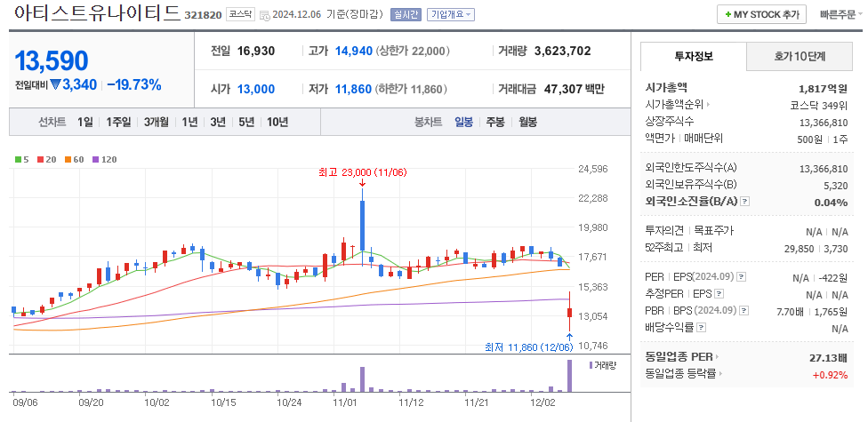Click the stock code 321820

coord(203,15)
